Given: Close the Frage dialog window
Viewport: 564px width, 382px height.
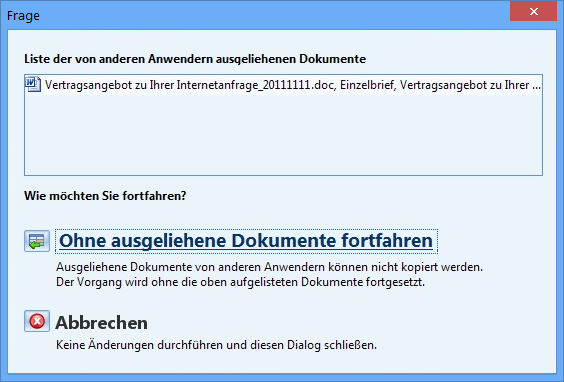Looking at the screenshot, I should pyautogui.click(x=533, y=12).
